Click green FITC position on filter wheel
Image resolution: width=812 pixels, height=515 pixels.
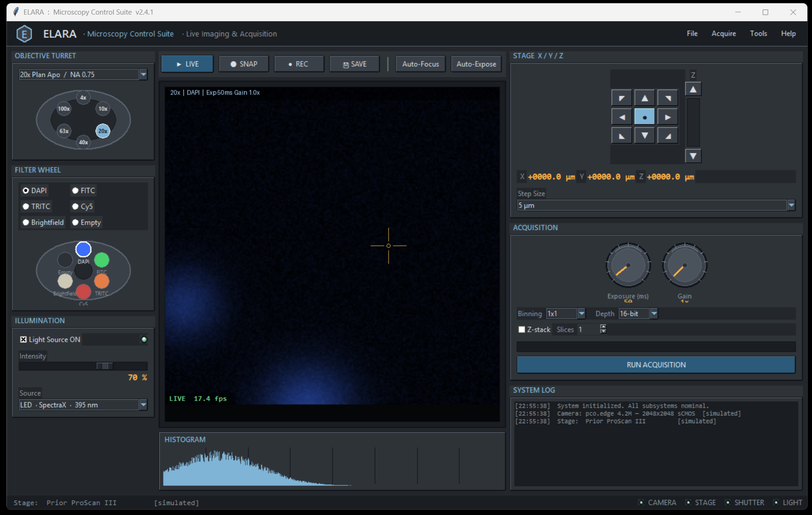tap(102, 259)
